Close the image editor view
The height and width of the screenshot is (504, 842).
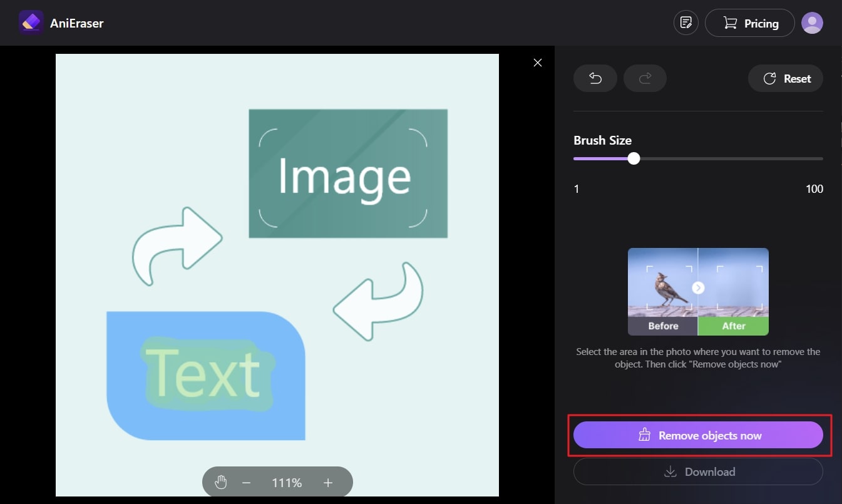click(537, 63)
